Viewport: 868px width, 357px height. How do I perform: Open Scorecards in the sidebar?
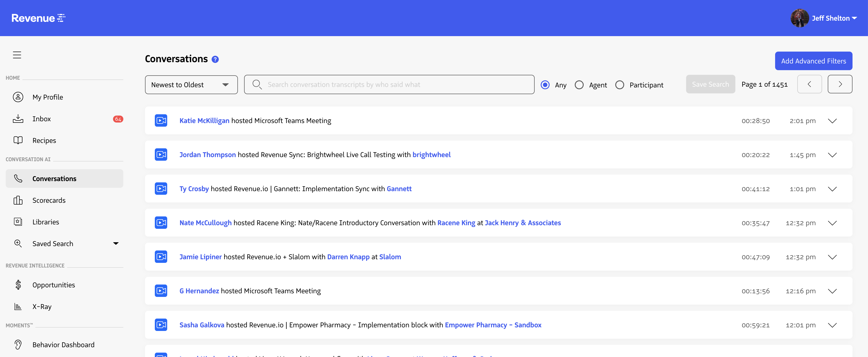click(49, 200)
